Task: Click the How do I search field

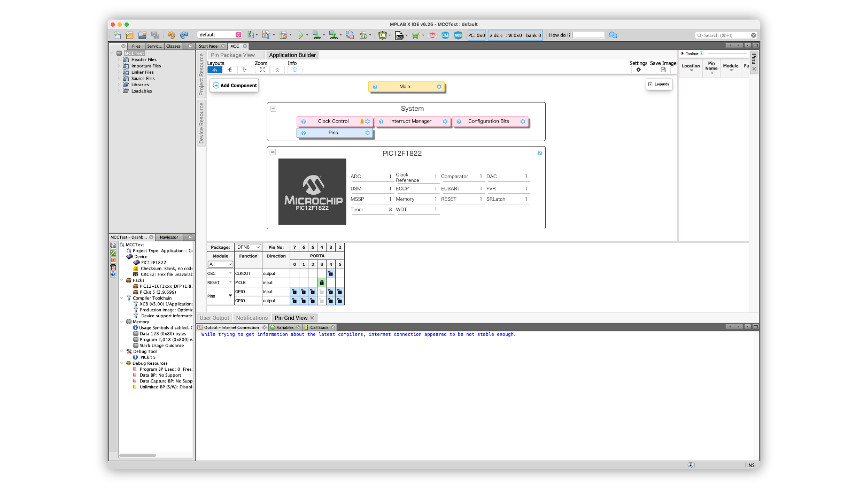Action: pos(588,35)
